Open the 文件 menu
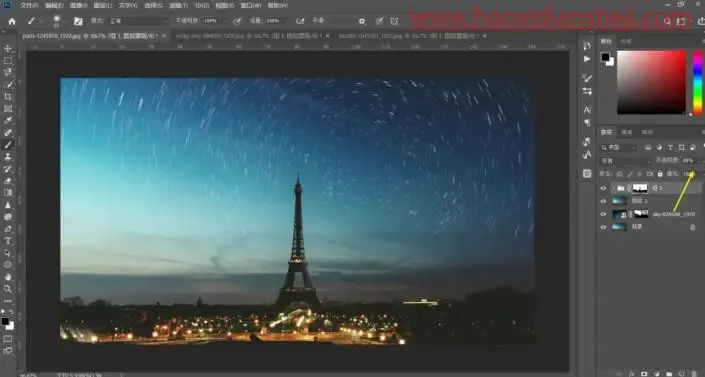This screenshot has width=705, height=377. [x=29, y=6]
